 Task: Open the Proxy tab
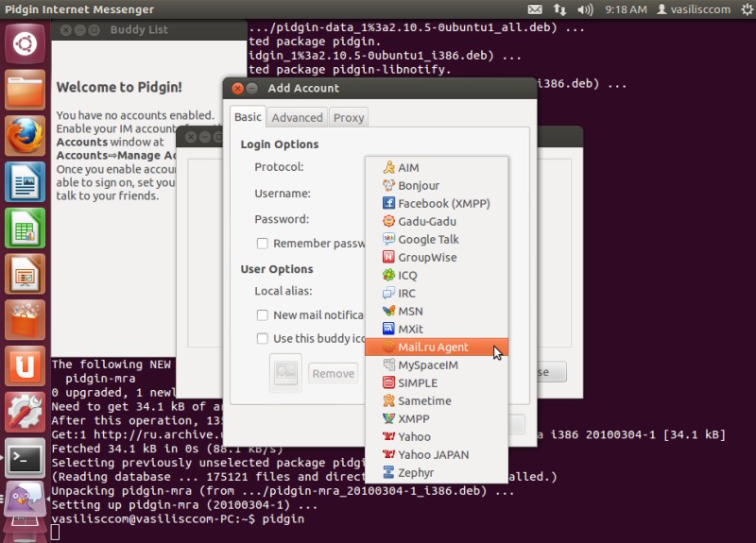349,117
